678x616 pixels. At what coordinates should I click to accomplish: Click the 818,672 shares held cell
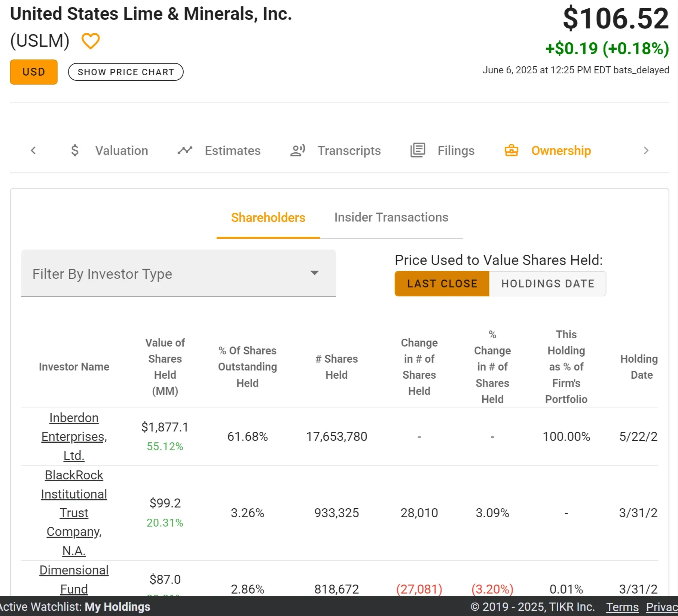tap(336, 589)
